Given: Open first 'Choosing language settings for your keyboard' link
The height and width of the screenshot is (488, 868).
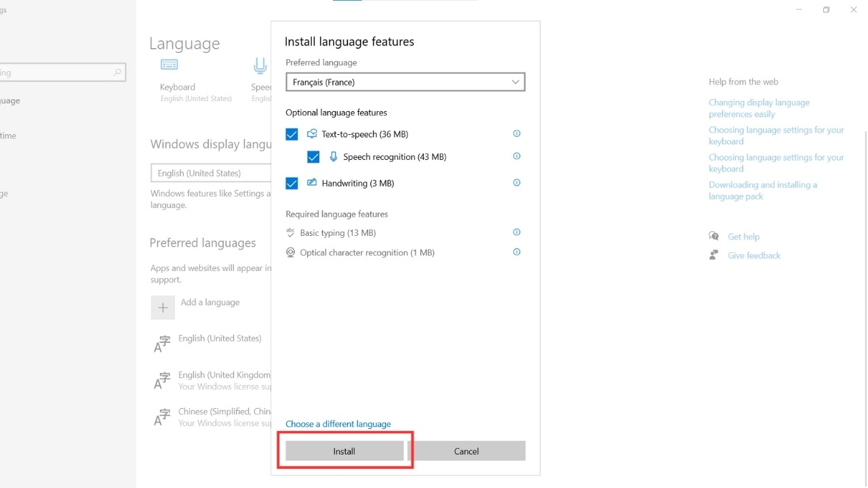Looking at the screenshot, I should (776, 136).
